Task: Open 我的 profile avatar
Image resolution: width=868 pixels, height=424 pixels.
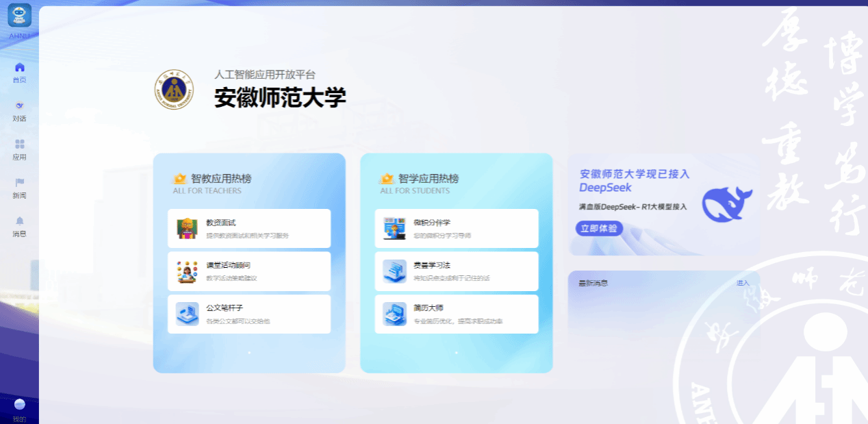Action: pos(19,405)
